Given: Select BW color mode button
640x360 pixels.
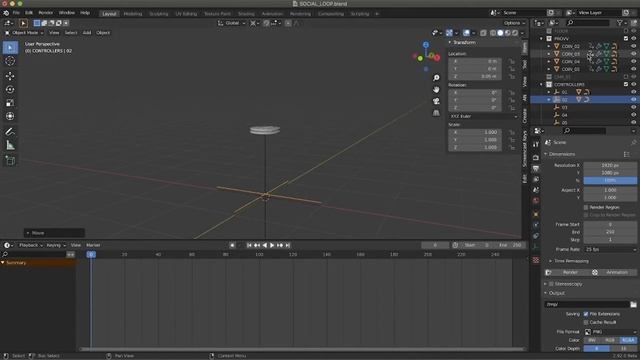Looking at the screenshot, I should 592,340.
